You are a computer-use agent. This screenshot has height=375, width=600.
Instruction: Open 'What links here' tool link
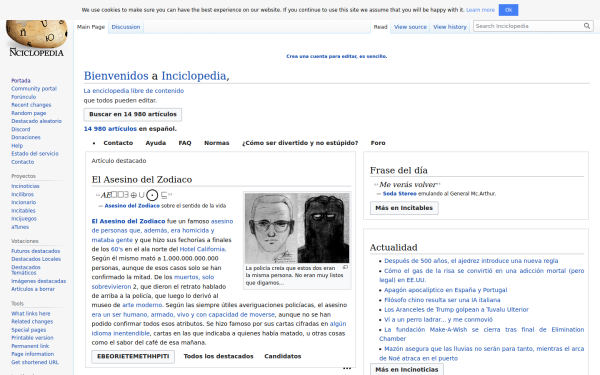(31, 314)
